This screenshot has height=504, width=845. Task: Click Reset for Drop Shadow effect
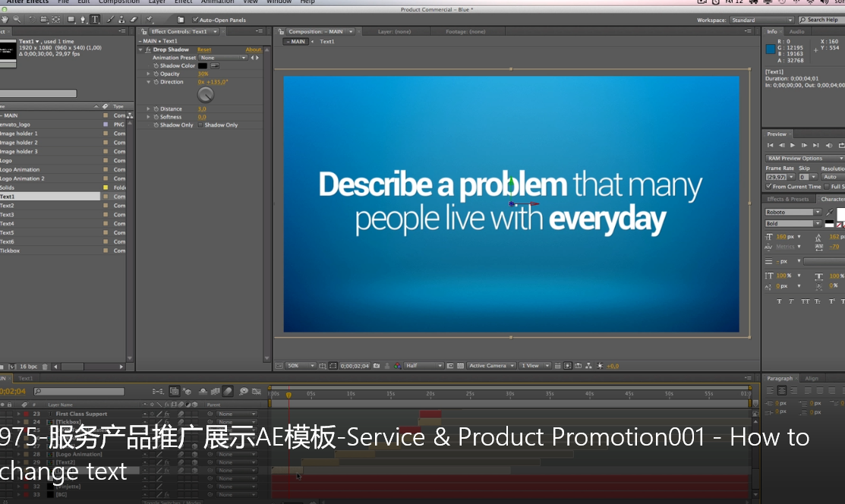click(x=204, y=49)
